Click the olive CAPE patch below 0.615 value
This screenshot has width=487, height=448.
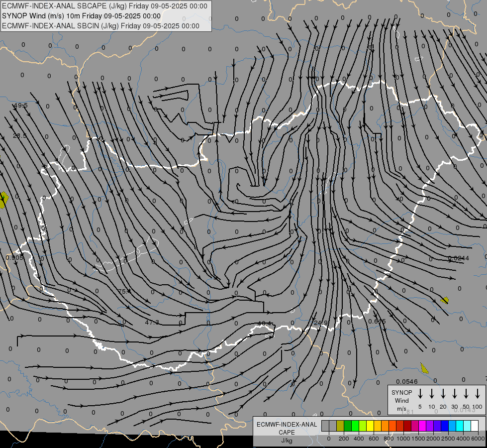(x=425, y=368)
